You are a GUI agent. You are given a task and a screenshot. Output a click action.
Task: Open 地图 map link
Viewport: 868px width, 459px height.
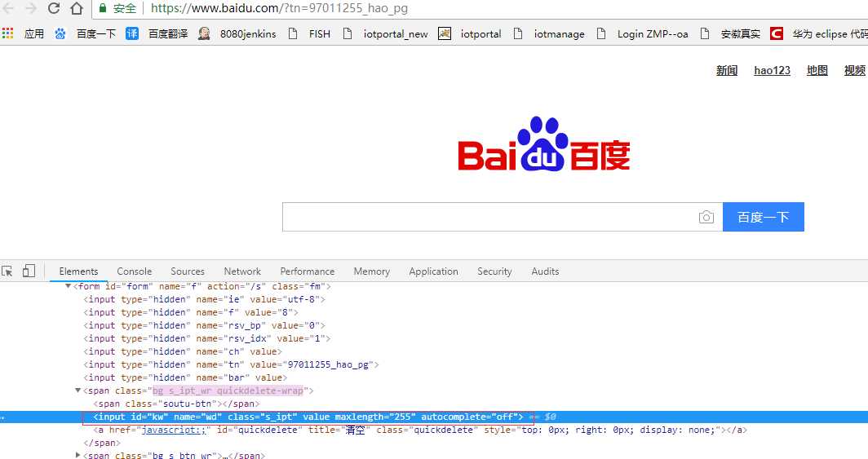point(817,70)
